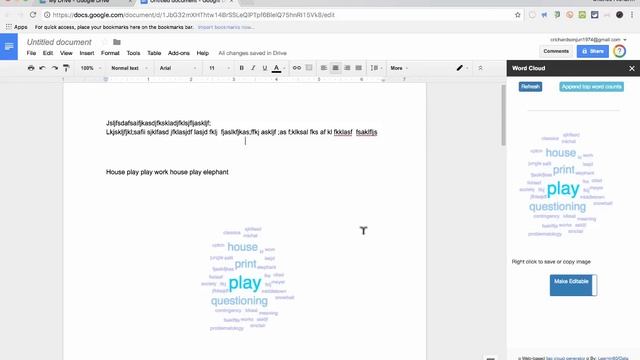Insert a link with the link icon

[x=297, y=68]
